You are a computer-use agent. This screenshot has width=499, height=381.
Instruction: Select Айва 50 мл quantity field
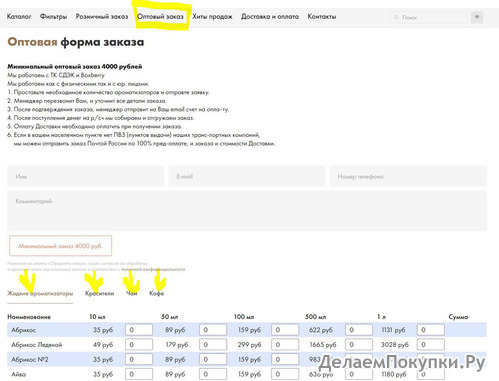(x=213, y=374)
